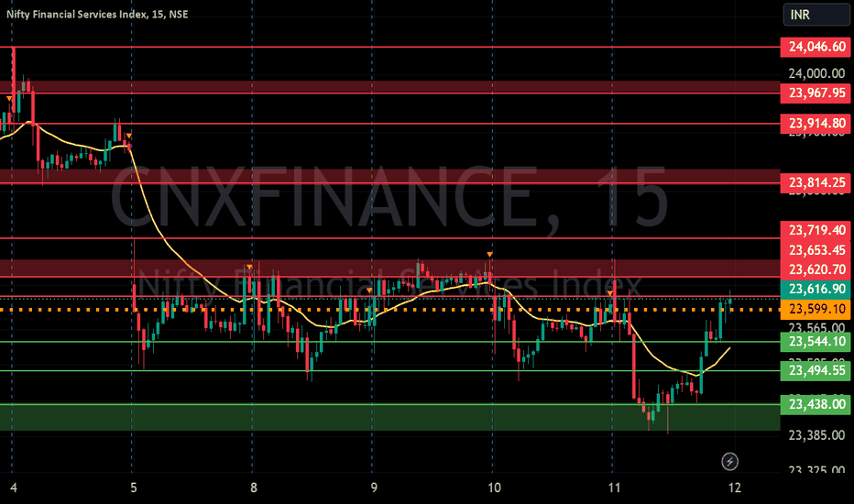Select the 23,814.25 price label
The height and width of the screenshot is (504, 854).
[816, 182]
